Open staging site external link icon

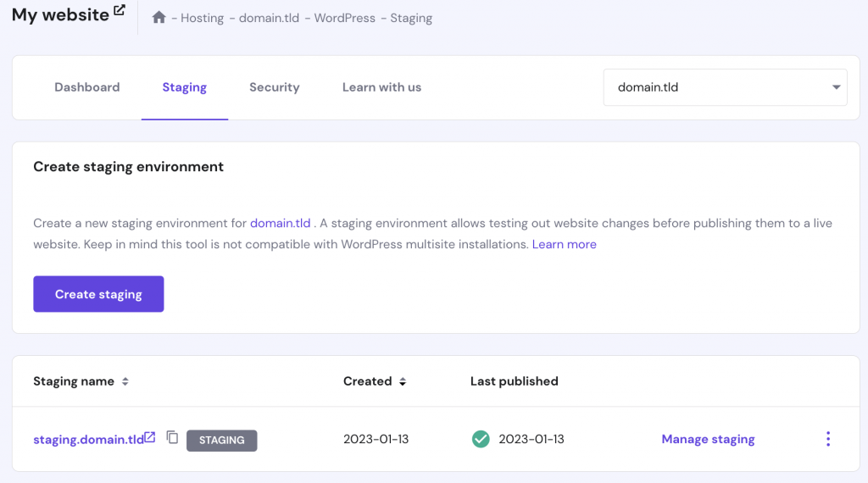pyautogui.click(x=150, y=438)
